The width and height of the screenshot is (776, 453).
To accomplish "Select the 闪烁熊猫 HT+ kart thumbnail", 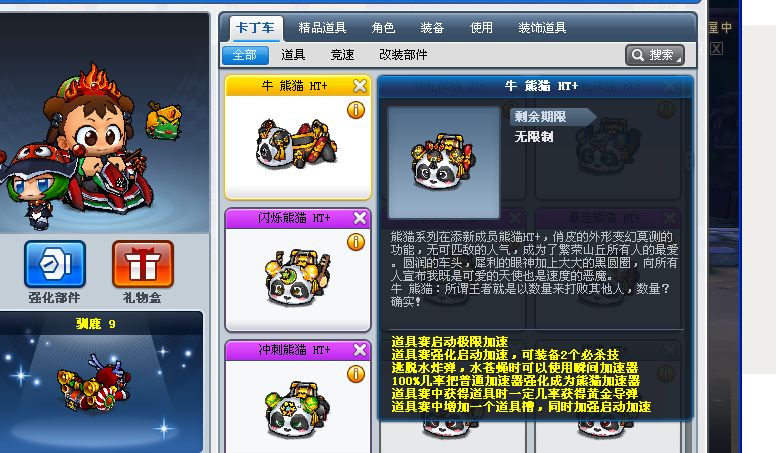I will pos(297,278).
